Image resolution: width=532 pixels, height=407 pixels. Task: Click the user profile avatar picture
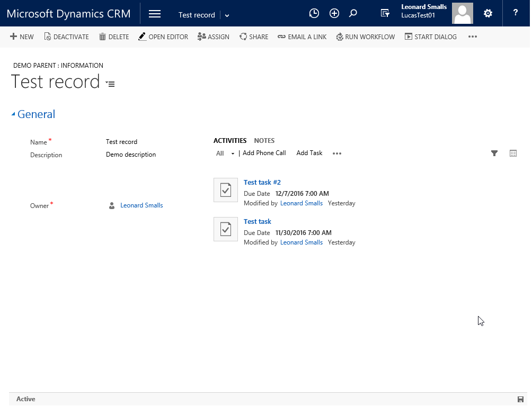click(x=462, y=13)
